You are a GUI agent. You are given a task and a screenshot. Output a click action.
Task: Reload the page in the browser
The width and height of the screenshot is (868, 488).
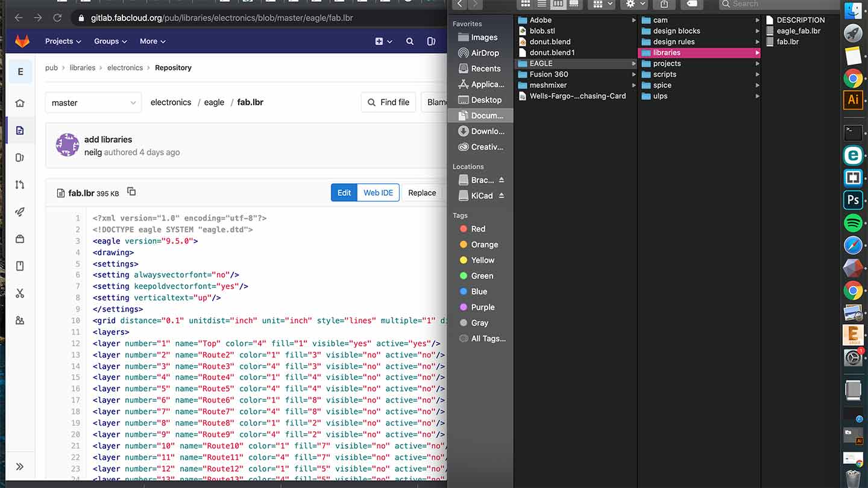coord(57,17)
